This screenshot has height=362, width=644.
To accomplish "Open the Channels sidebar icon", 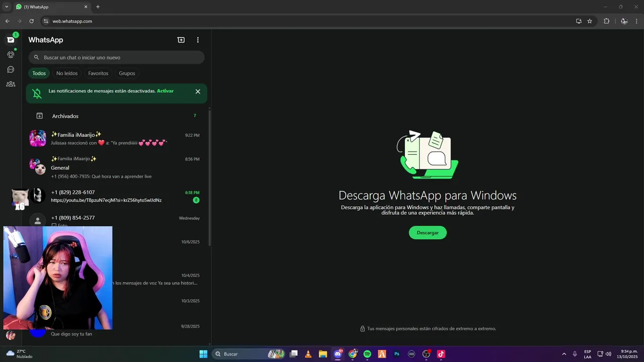I will click(x=11, y=69).
